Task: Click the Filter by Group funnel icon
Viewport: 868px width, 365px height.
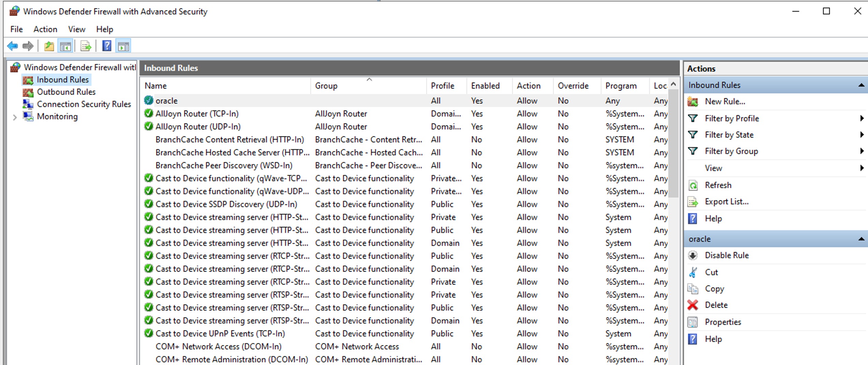Action: (693, 151)
